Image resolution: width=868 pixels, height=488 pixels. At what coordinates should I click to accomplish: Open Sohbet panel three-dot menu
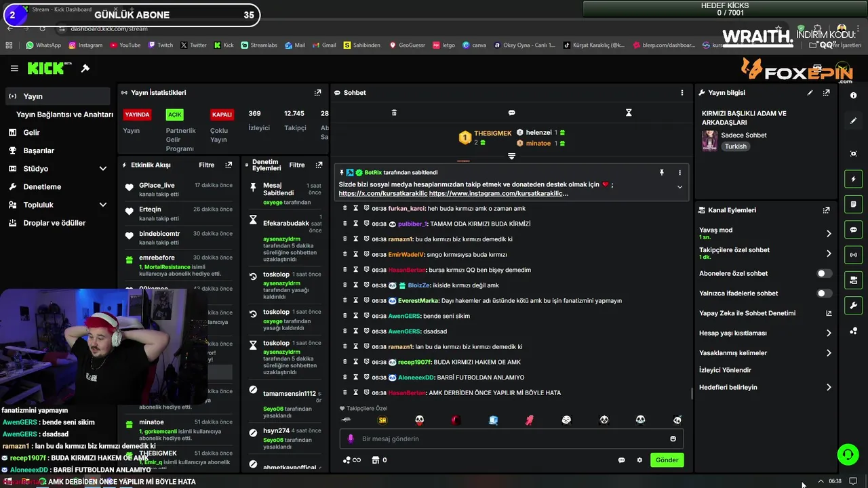[x=682, y=93]
